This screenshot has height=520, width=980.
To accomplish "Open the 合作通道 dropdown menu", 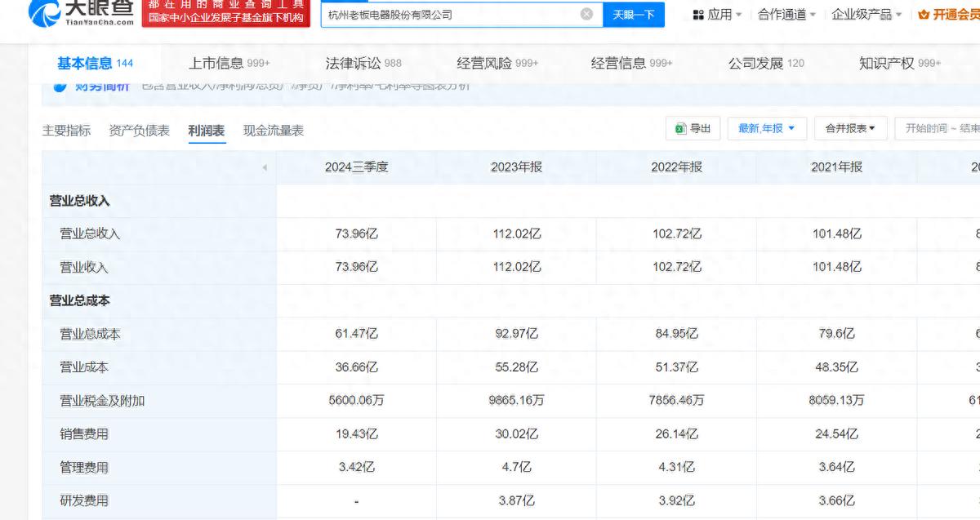I will pos(786,15).
